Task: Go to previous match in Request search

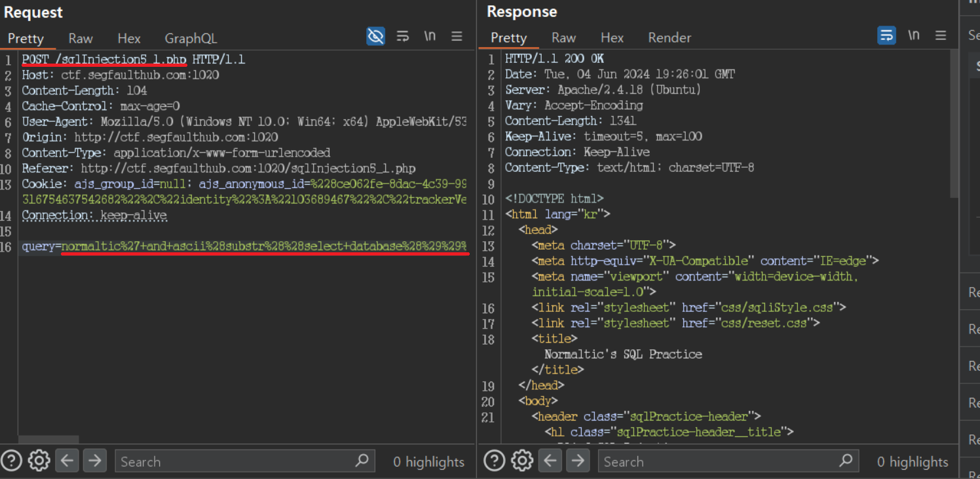Action: point(67,461)
